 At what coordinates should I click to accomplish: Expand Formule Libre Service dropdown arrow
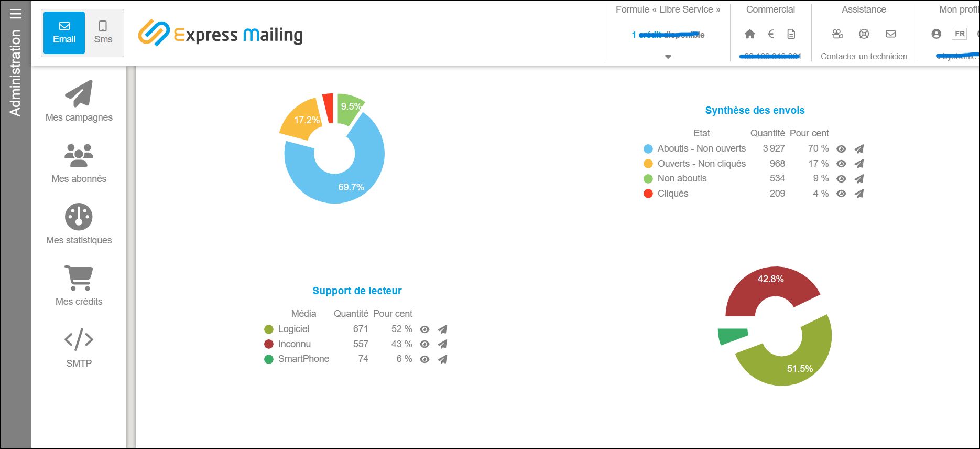(x=668, y=57)
